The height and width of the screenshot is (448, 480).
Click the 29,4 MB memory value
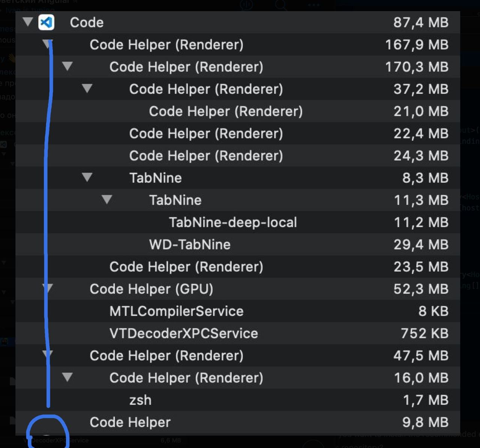point(421,245)
